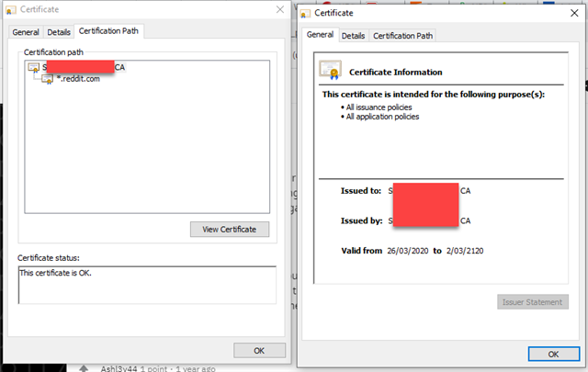
Task: Click inside the Certificate status text box
Action: (x=147, y=285)
